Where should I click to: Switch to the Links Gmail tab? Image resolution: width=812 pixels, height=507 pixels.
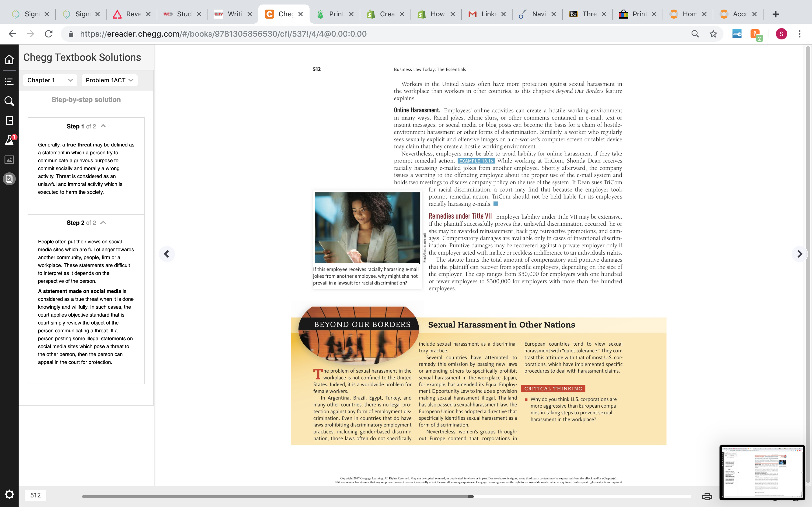coord(487,14)
